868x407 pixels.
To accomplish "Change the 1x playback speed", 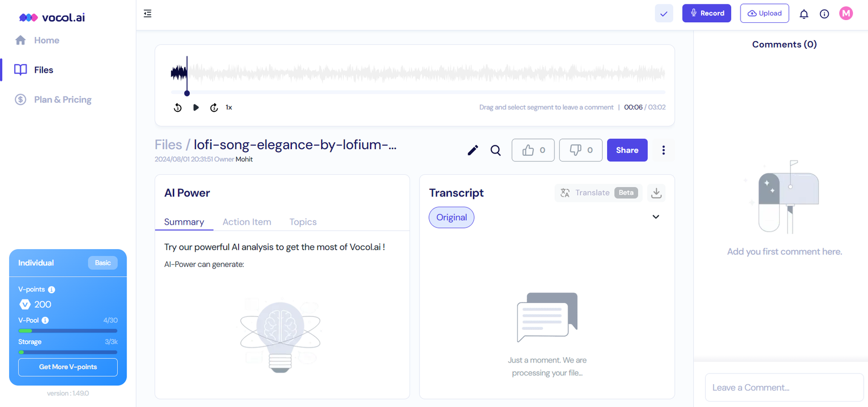I will pyautogui.click(x=229, y=107).
